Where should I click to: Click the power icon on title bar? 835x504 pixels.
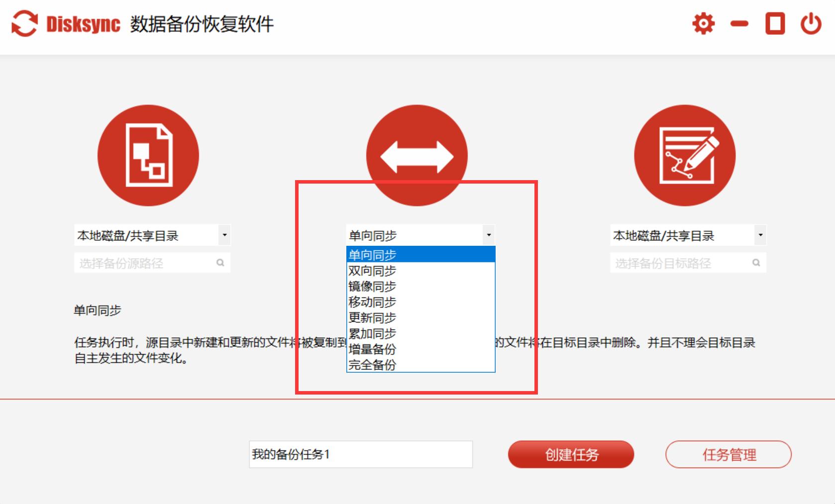[x=810, y=23]
